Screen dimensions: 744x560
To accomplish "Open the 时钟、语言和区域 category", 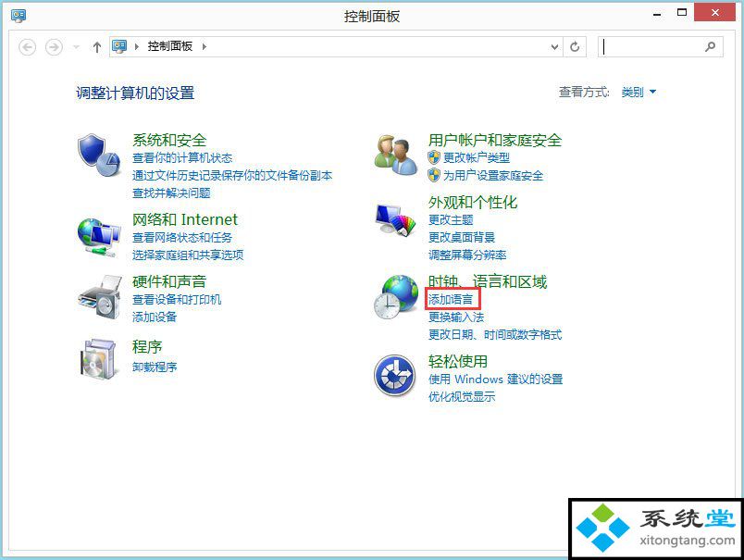I will 488,281.
